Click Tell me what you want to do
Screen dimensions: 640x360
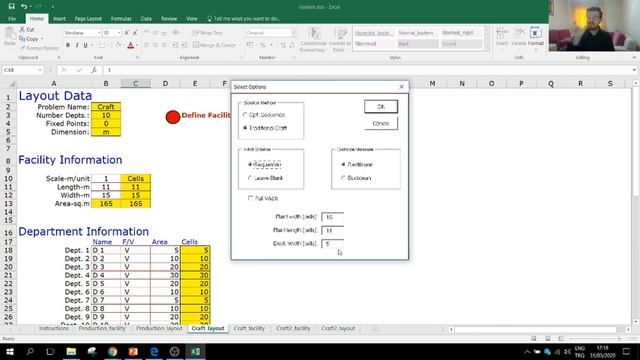[244, 19]
